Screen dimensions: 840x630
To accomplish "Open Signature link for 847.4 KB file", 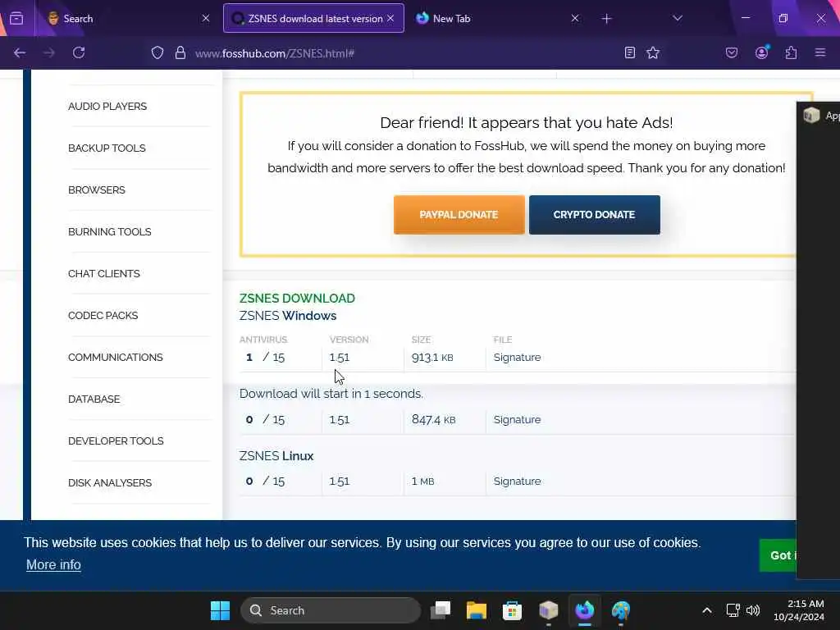I will [x=517, y=419].
